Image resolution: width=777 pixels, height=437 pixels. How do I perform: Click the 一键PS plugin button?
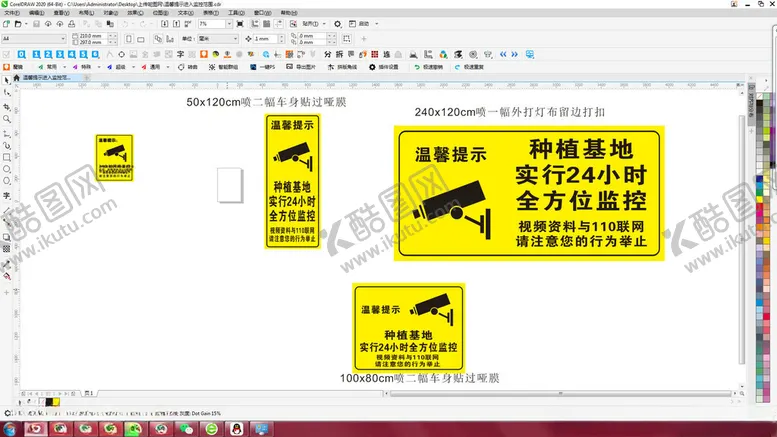click(263, 67)
